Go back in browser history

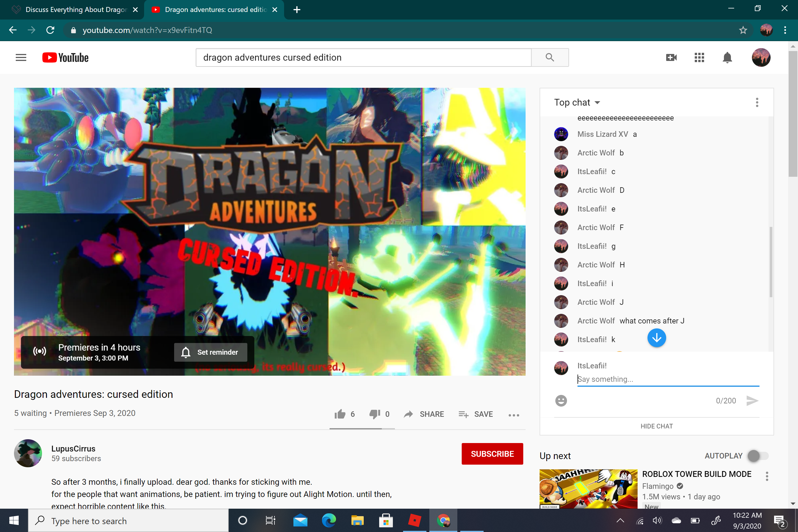[x=13, y=30]
